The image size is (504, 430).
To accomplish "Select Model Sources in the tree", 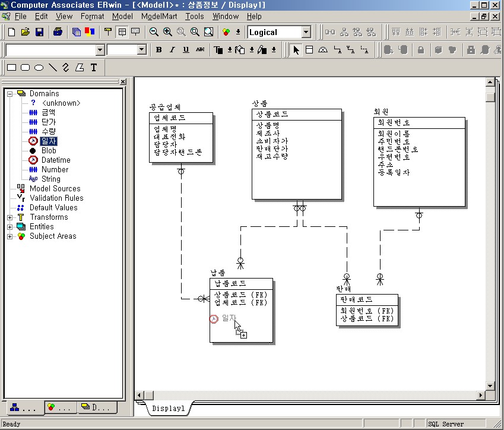I will pyautogui.click(x=55, y=188).
